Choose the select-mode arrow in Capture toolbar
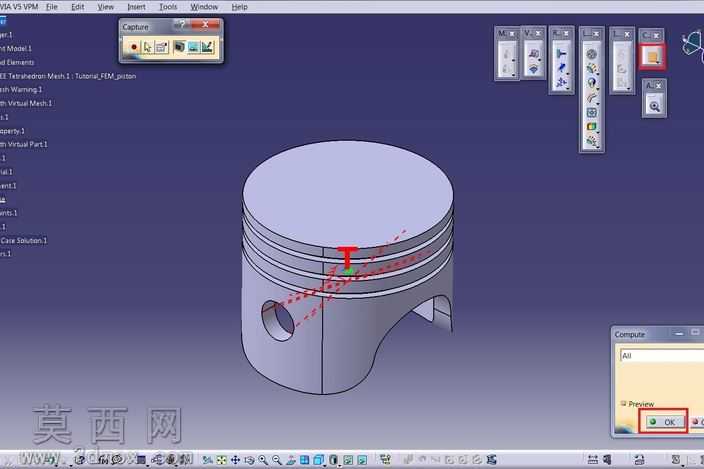The height and width of the screenshot is (469, 704). coord(148,47)
